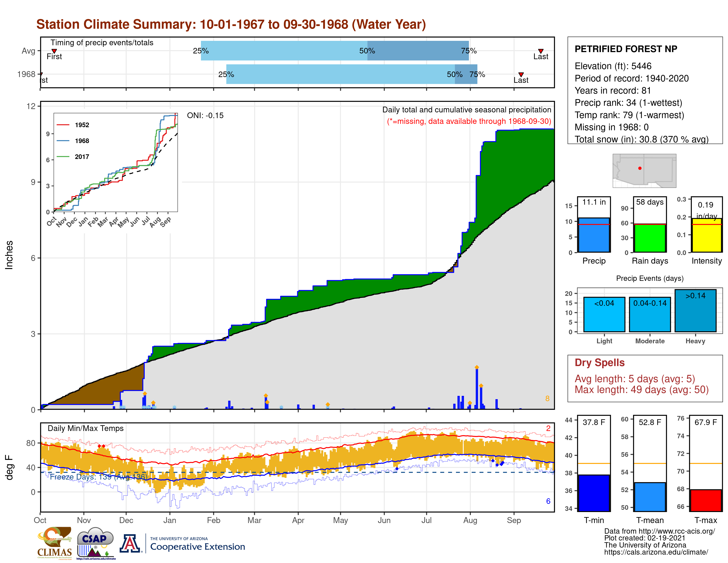This screenshot has height=563, width=728.
Task: Click the Cooperative Extension wordmark
Action: pos(198,547)
